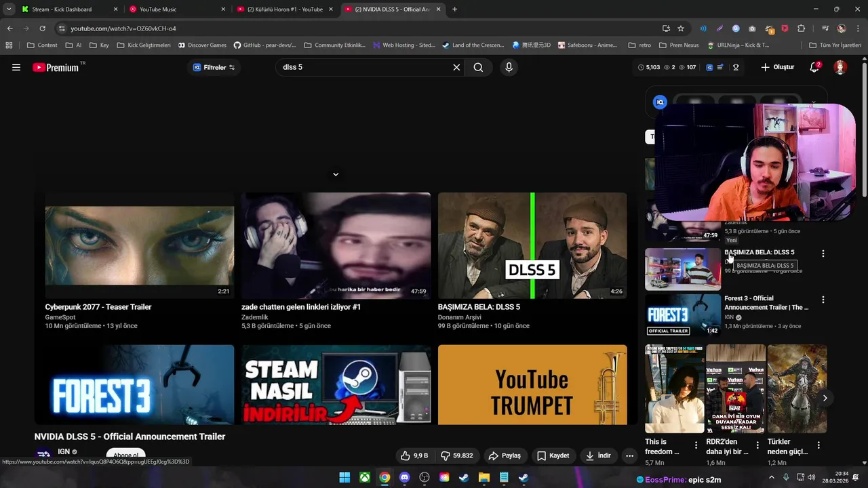Click the Oluştur create button

pyautogui.click(x=777, y=67)
